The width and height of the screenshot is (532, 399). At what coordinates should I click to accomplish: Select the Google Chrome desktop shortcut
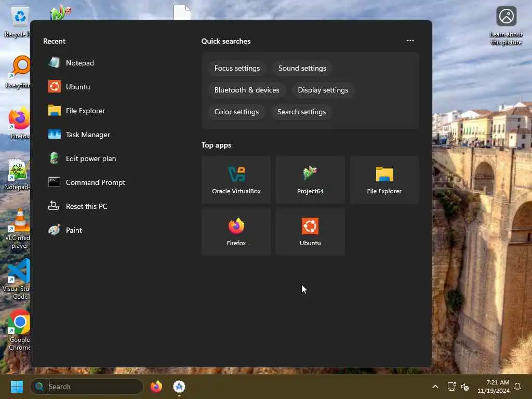click(19, 330)
